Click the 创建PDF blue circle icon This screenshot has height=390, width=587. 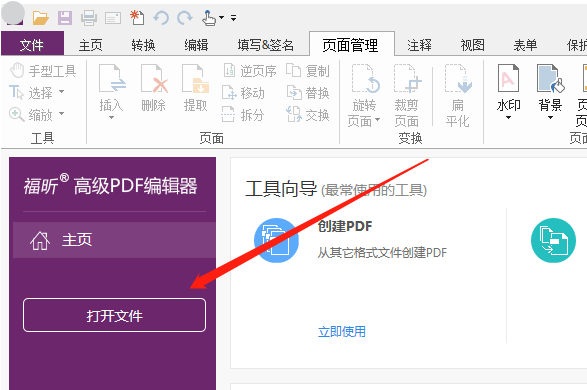point(276,240)
